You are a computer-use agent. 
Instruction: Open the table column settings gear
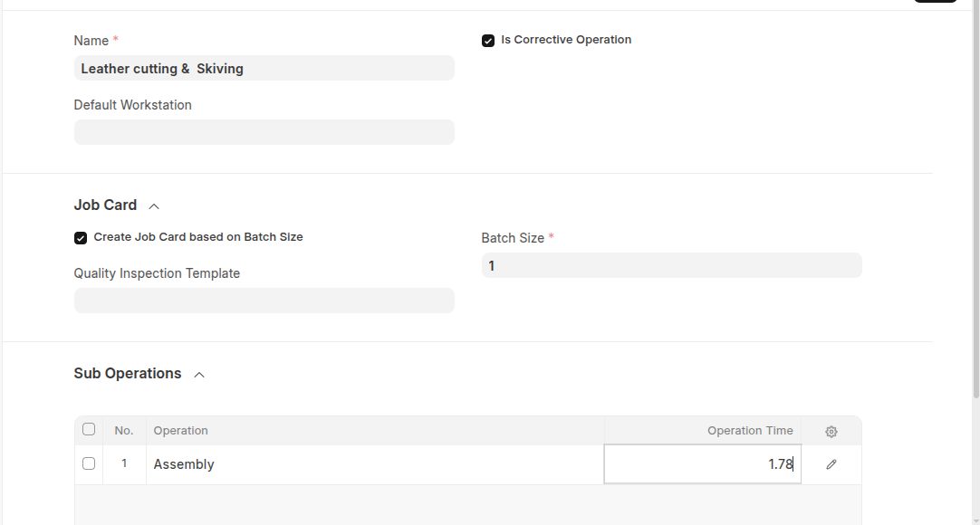(x=831, y=432)
